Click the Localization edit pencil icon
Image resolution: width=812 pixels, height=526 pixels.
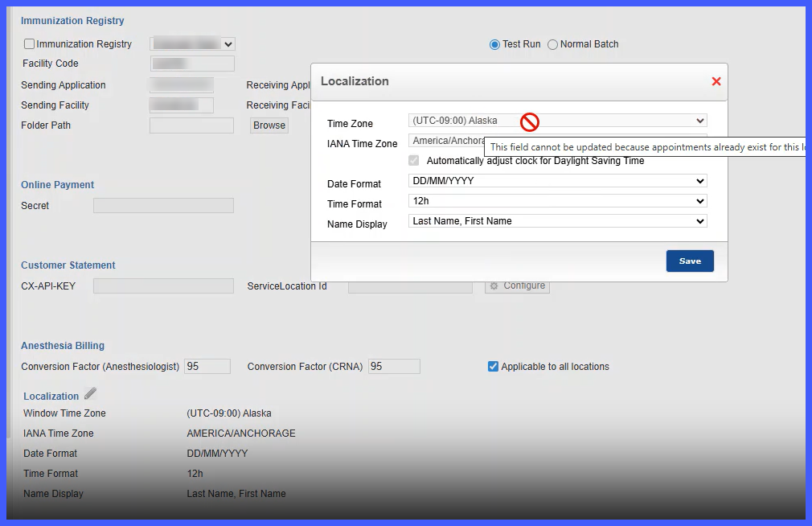click(91, 393)
